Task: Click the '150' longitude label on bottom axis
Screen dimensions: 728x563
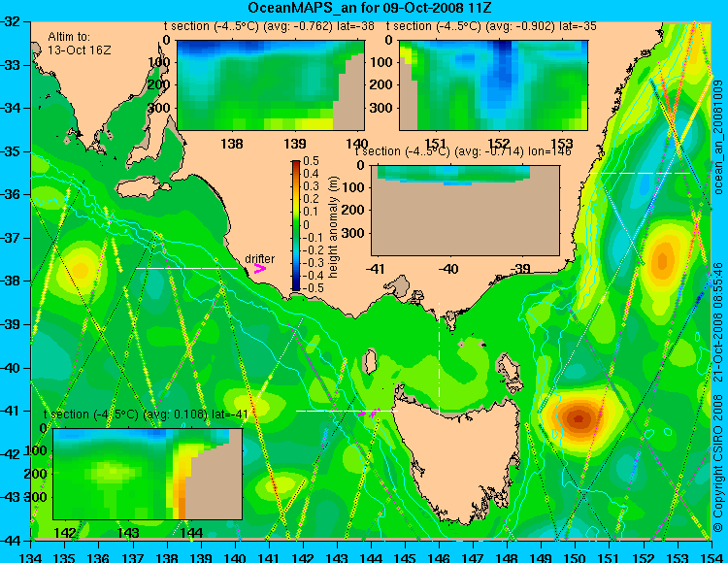Action: [x=576, y=557]
